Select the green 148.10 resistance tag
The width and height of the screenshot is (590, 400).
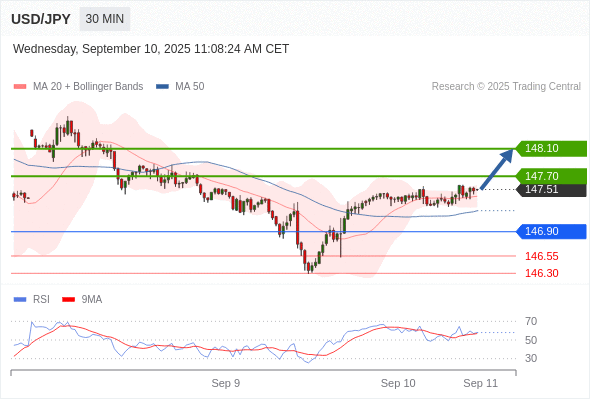(551, 148)
